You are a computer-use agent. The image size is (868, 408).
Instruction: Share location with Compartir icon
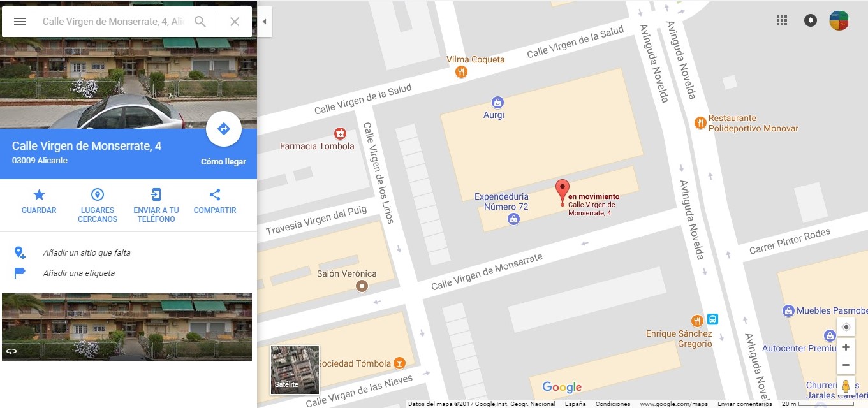[x=215, y=201]
